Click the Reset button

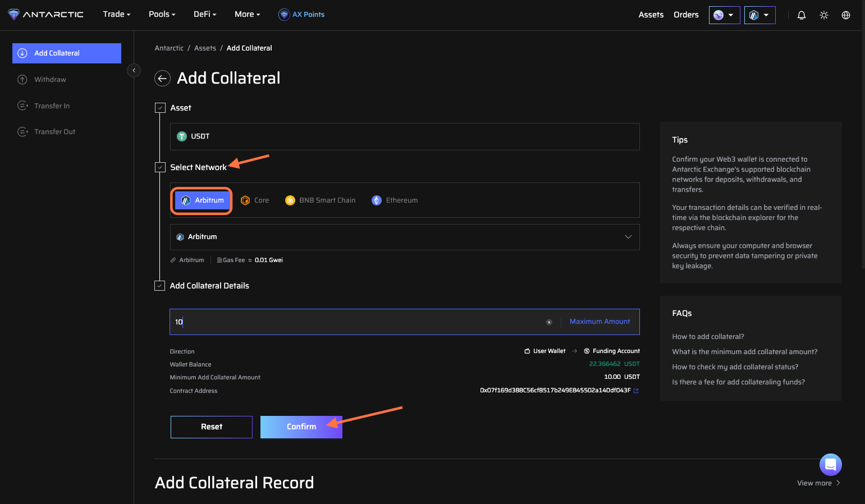[x=212, y=427]
